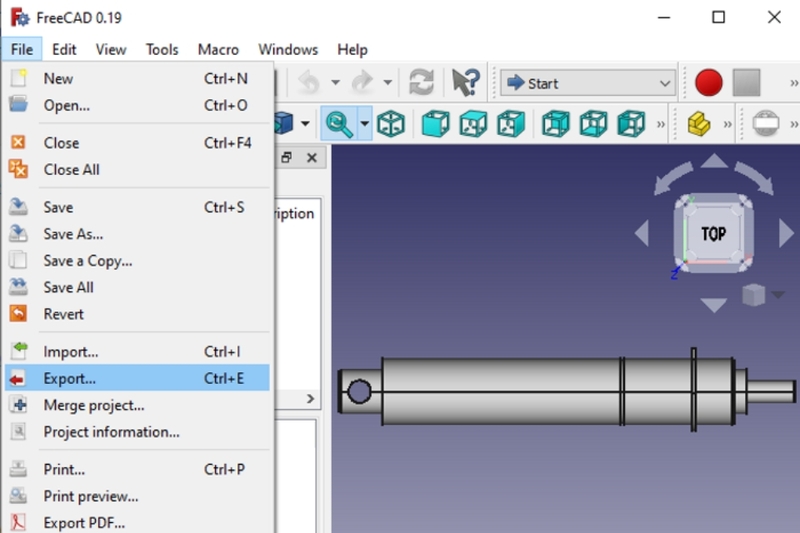Set bottom view cube icon
This screenshot has width=800, height=533.
pos(593,123)
